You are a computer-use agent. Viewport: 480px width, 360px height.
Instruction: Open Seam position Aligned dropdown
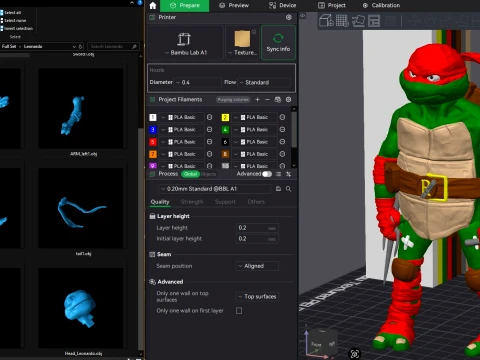click(x=257, y=266)
